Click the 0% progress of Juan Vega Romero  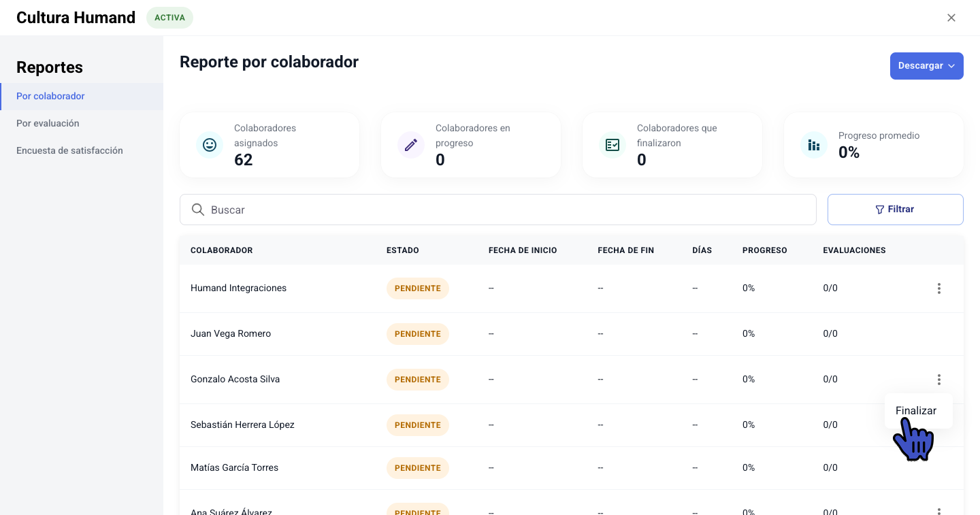pyautogui.click(x=749, y=334)
